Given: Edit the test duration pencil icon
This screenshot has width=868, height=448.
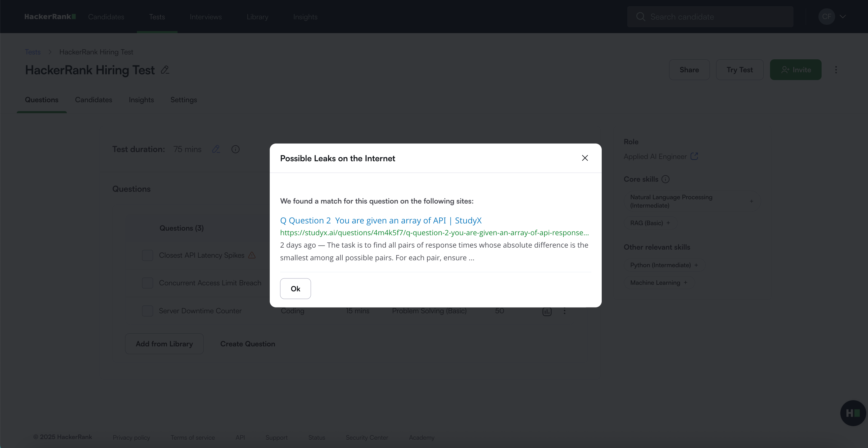Looking at the screenshot, I should pyautogui.click(x=216, y=149).
